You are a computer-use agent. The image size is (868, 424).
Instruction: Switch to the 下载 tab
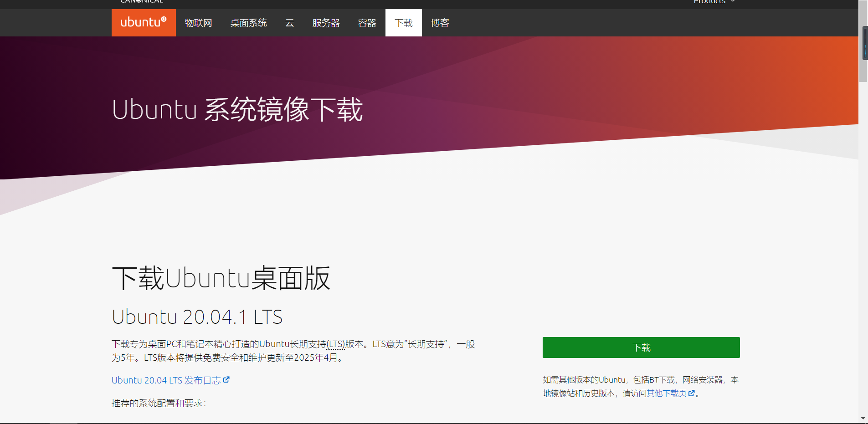tap(403, 22)
